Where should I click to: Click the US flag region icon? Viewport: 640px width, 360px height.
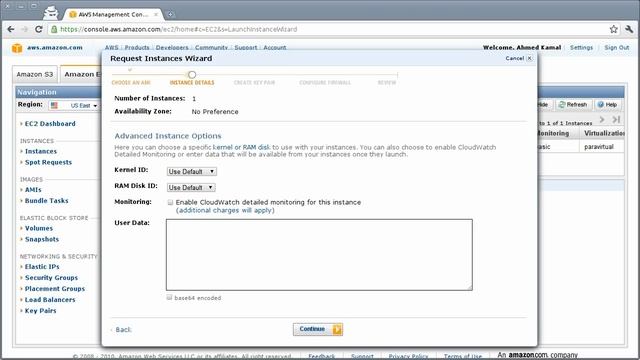(54, 105)
